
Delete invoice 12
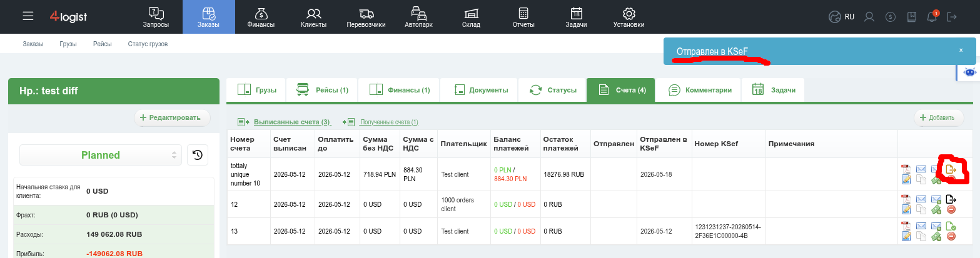(x=951, y=209)
